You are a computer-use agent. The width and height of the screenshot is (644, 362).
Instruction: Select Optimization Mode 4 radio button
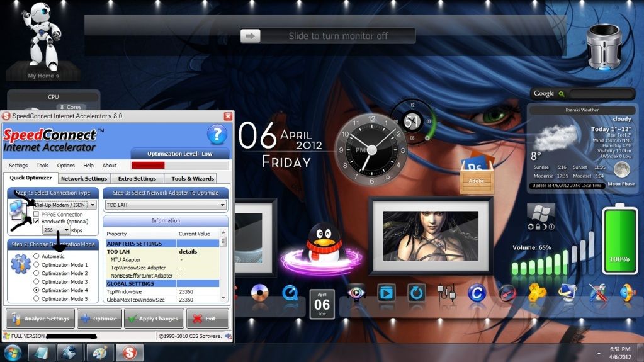pos(36,290)
